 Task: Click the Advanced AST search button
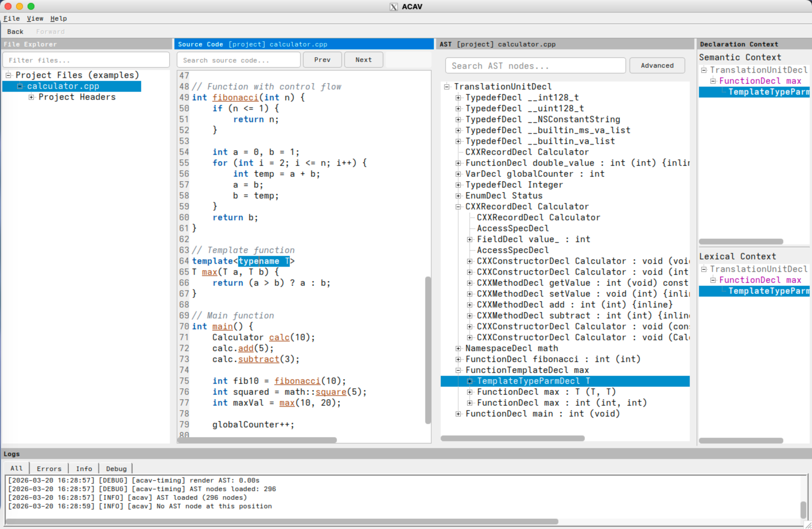point(657,65)
